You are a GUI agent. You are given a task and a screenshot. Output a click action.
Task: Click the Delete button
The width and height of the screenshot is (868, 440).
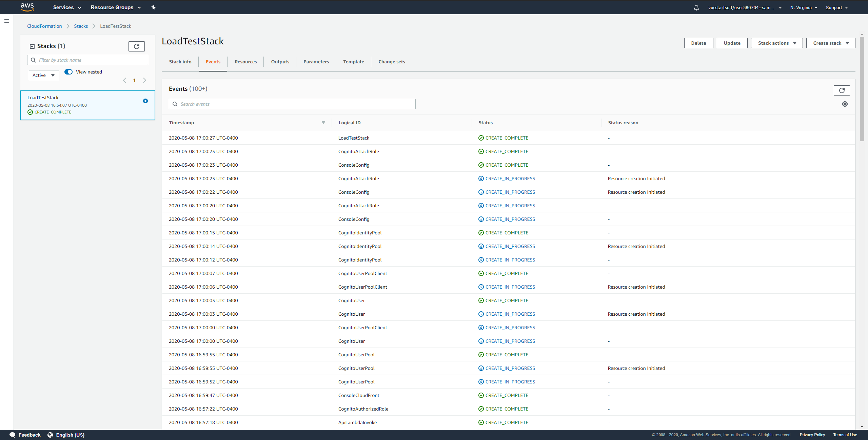(699, 43)
